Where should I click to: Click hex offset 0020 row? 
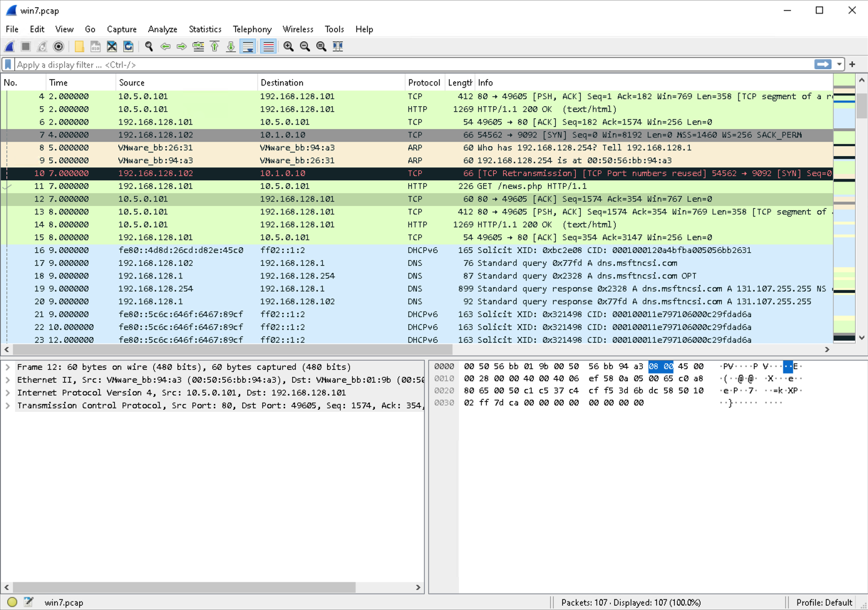tap(443, 391)
